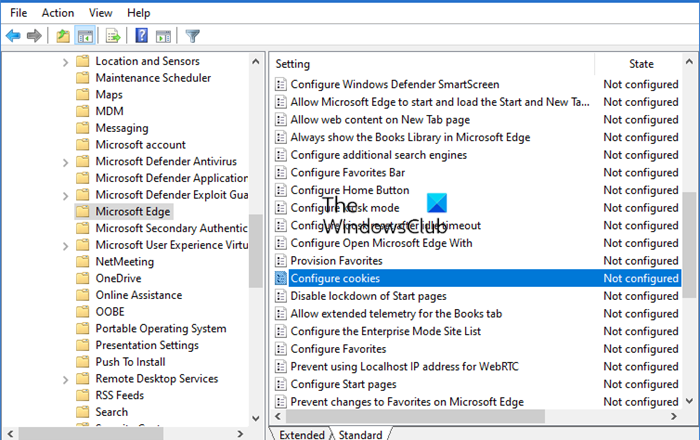Viewport: 700px width, 440px height.
Task: Click the folder icon next to NetMeeting
Action: point(83,262)
